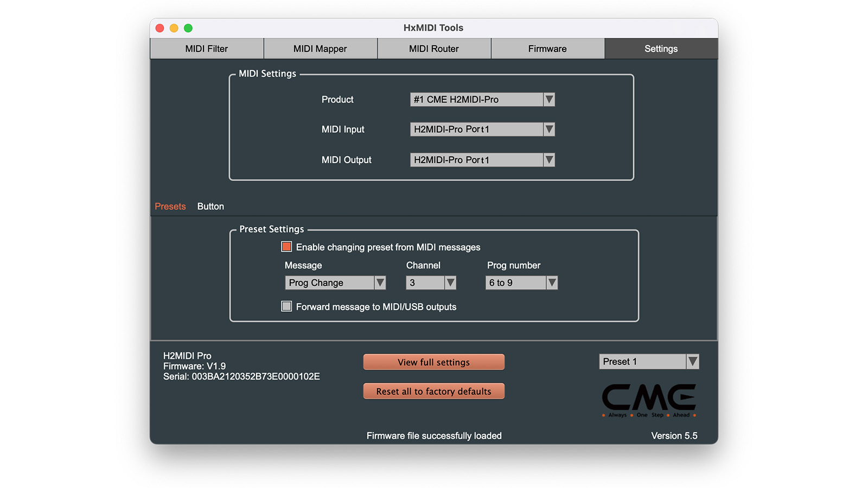
Task: Open the Preset 1 selector
Action: (648, 362)
